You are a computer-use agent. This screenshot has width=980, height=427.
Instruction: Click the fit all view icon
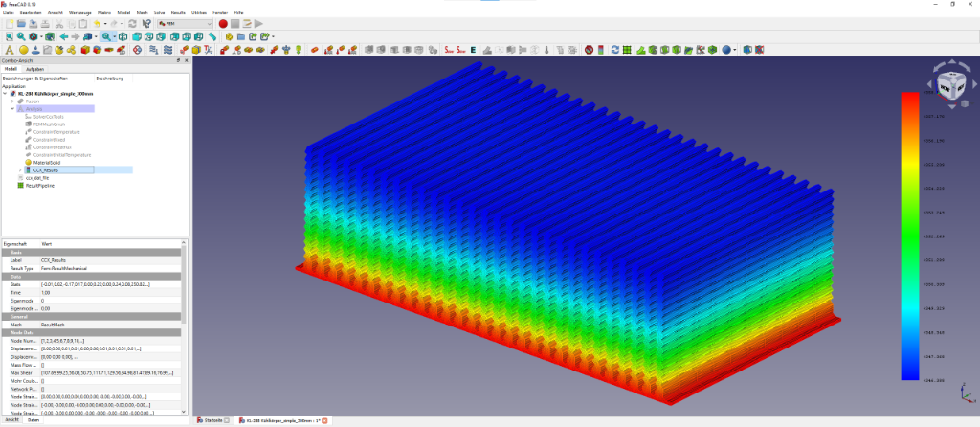[x=9, y=36]
